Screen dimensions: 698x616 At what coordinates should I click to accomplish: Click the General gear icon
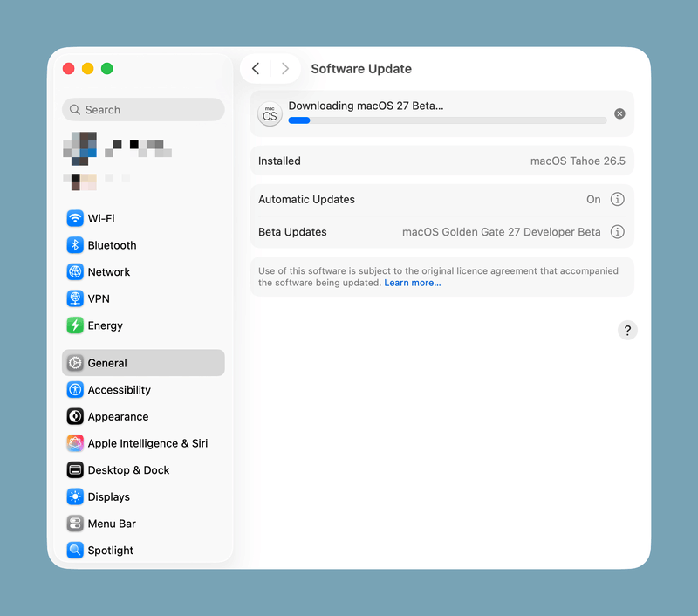tap(75, 363)
